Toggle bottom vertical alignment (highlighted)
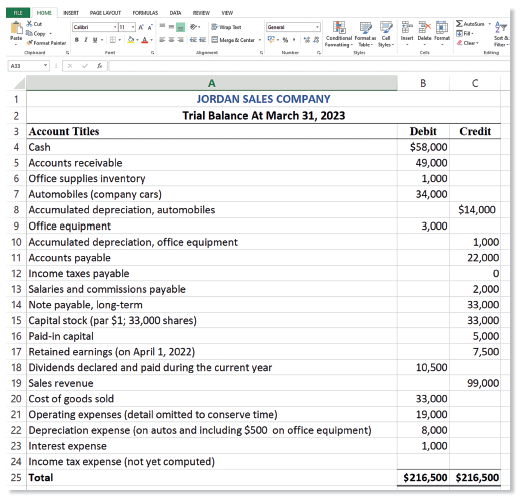Image resolution: width=524 pixels, height=502 pixels. point(180,27)
